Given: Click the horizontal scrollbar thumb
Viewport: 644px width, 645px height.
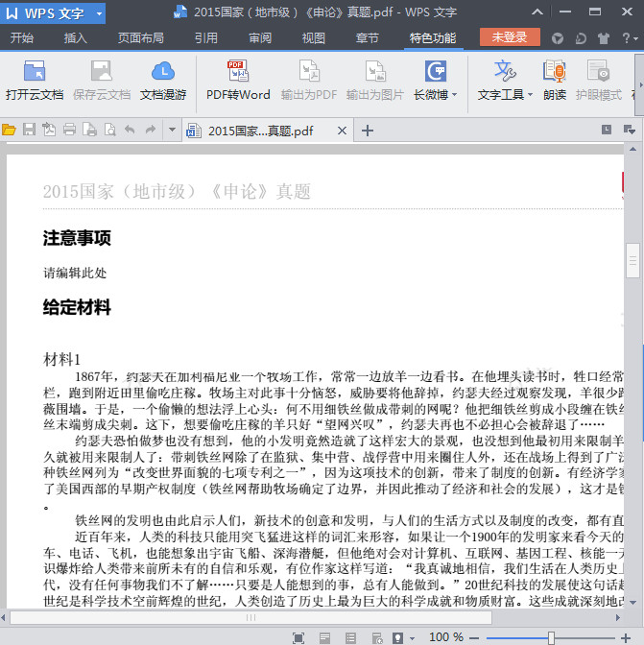Looking at the screenshot, I should click(250, 617).
